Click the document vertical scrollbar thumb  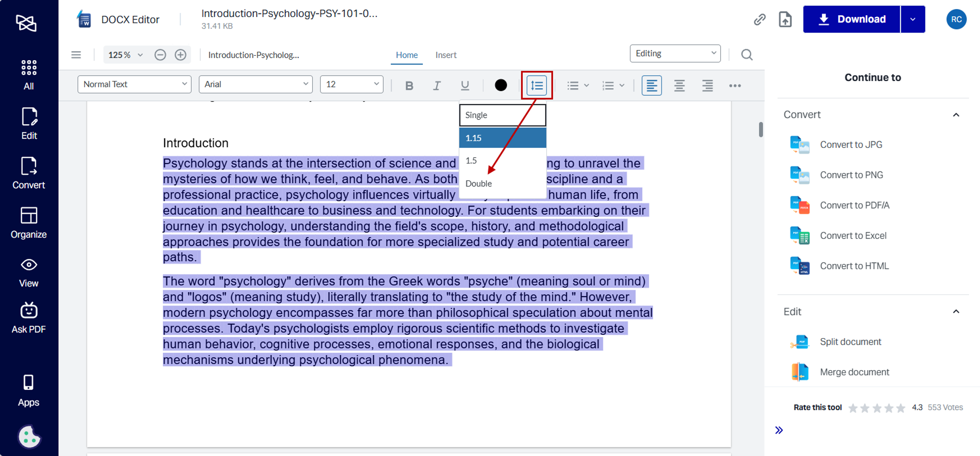[x=761, y=129]
